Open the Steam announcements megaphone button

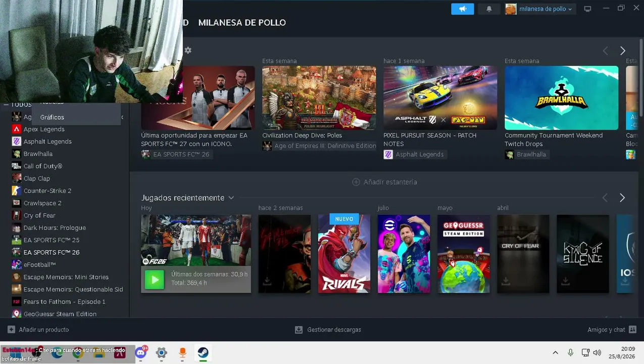click(462, 9)
